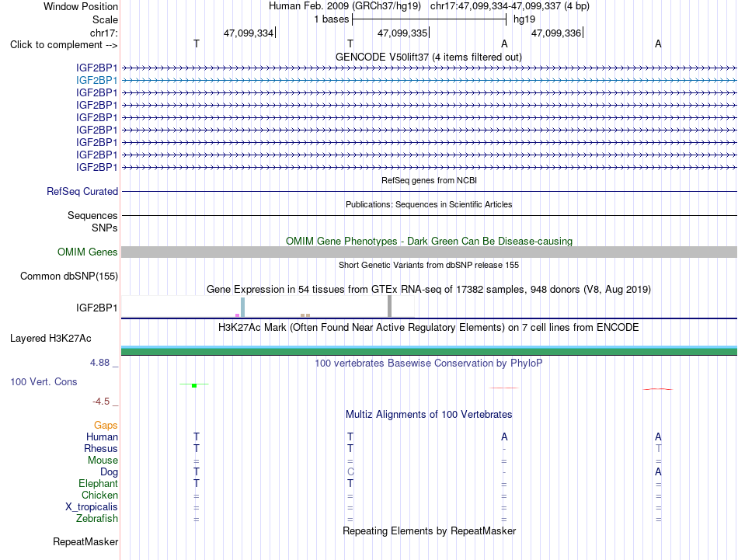Screen dimensions: 738x560
Task: Click the 'RefSeq genes from NCBI' track title
Action: (429, 180)
